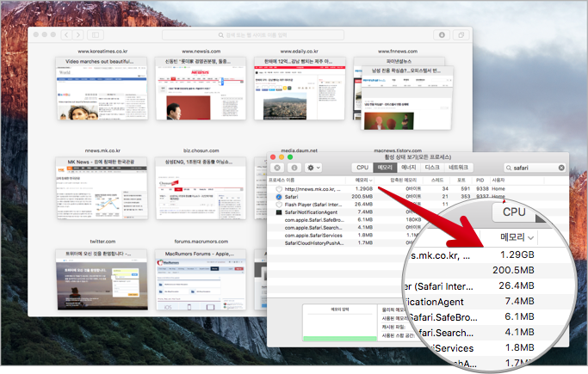588x374 pixels.
Task: Open Safari's downloads button
Action: [443, 34]
